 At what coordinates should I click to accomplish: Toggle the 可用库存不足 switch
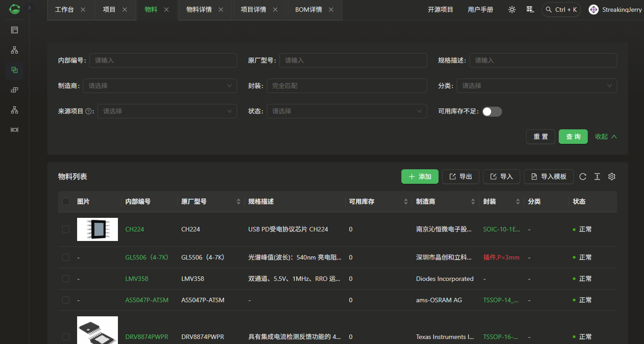pyautogui.click(x=492, y=112)
